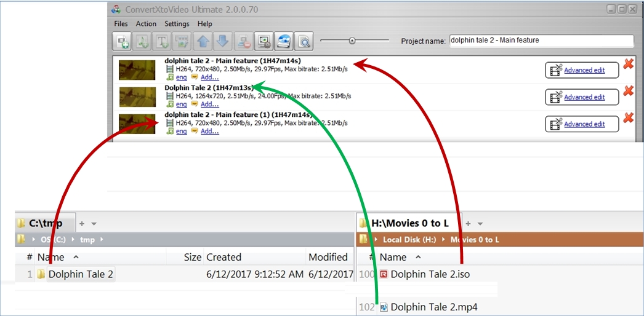Click the Remove file toolbar icon
The height and width of the screenshot is (316, 644).
click(x=244, y=41)
